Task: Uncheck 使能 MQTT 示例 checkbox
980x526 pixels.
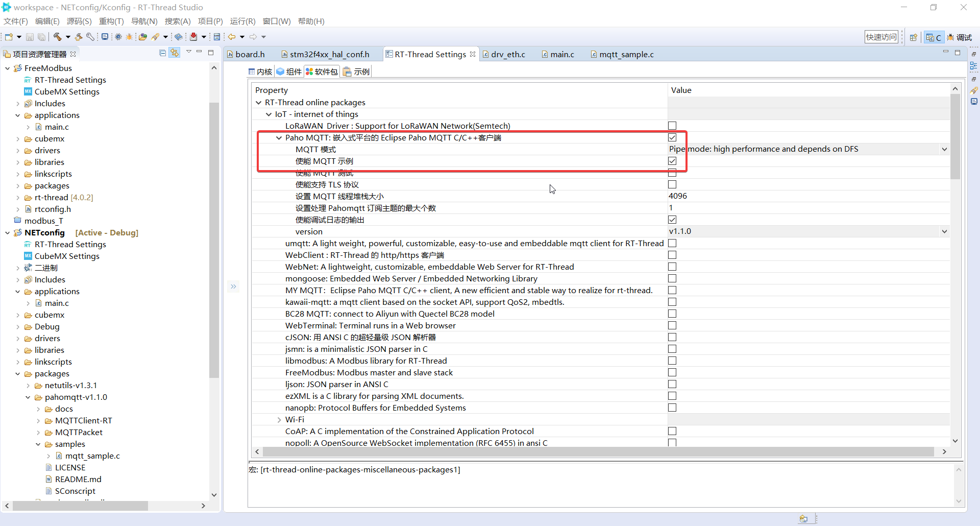Action: point(672,161)
